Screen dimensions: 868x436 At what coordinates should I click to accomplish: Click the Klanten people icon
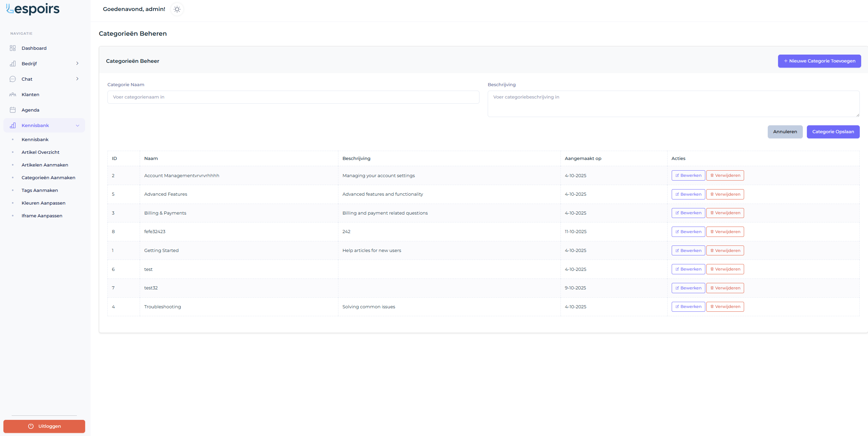13,94
